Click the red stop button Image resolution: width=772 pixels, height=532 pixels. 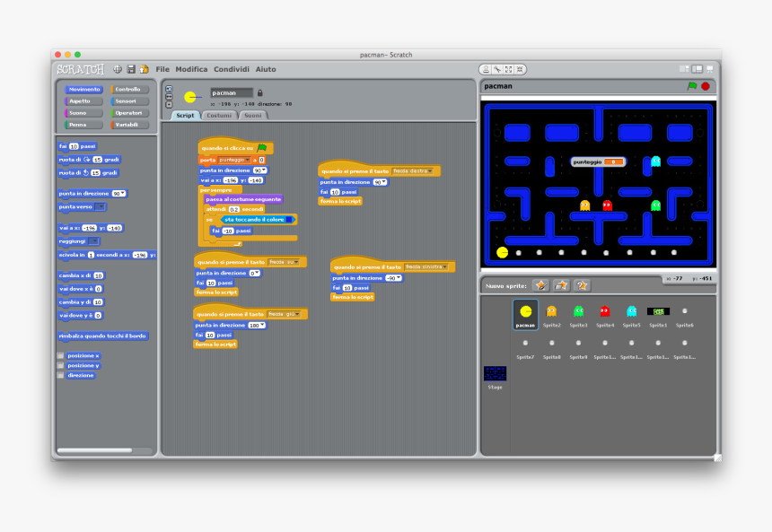(x=705, y=86)
